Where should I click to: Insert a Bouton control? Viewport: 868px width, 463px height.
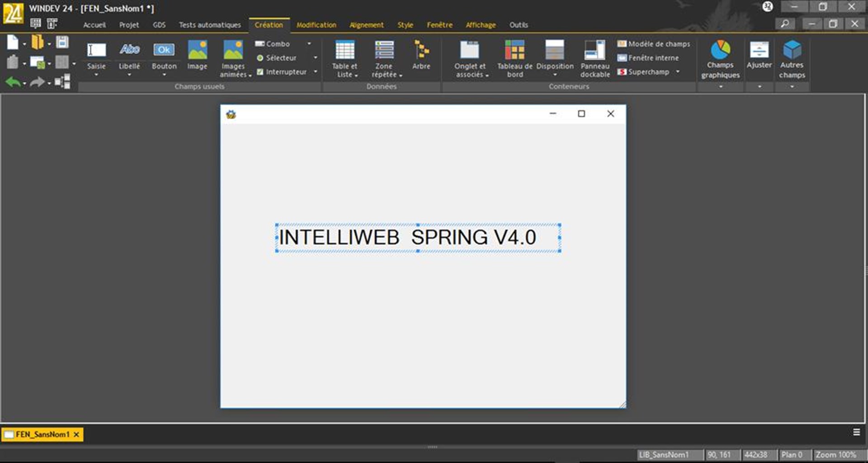[x=164, y=55]
